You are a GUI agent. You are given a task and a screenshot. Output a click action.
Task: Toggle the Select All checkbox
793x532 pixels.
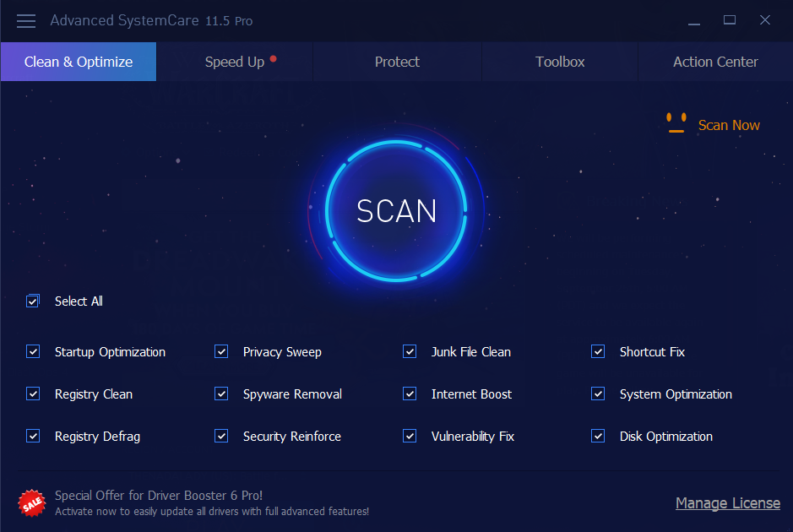[33, 301]
